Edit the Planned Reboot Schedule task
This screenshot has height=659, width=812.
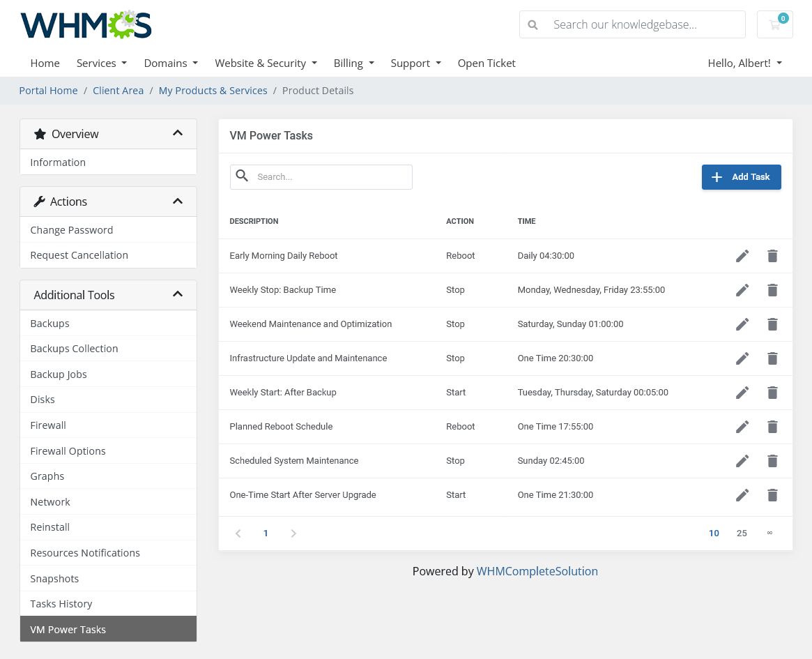[x=742, y=427]
